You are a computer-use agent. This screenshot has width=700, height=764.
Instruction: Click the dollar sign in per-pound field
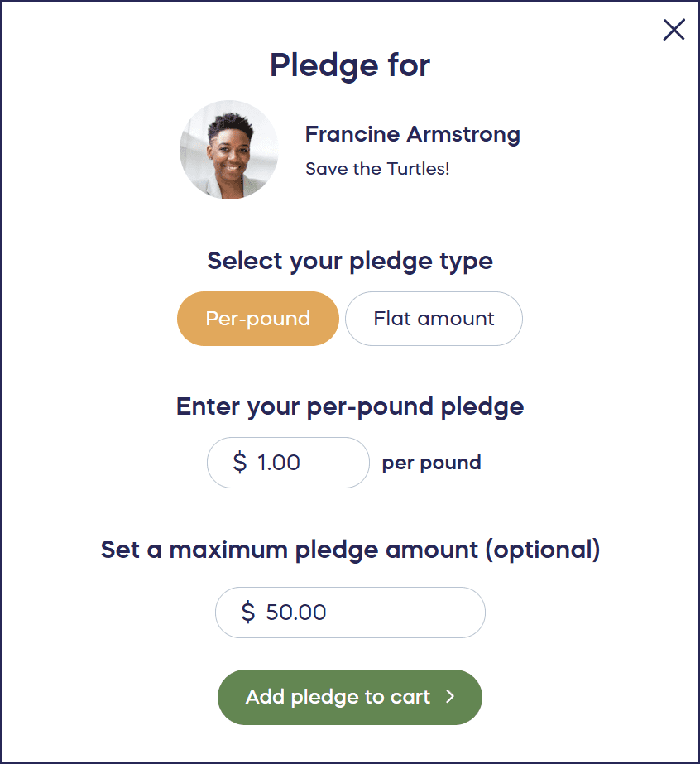coord(240,462)
